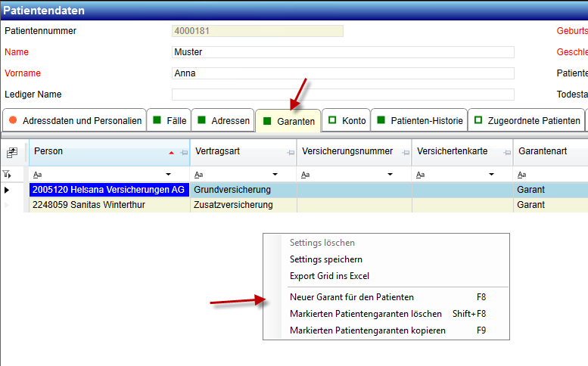Image resolution: width=588 pixels, height=366 pixels.
Task: Click the red sort arrow in Person header
Action: pyautogui.click(x=171, y=153)
